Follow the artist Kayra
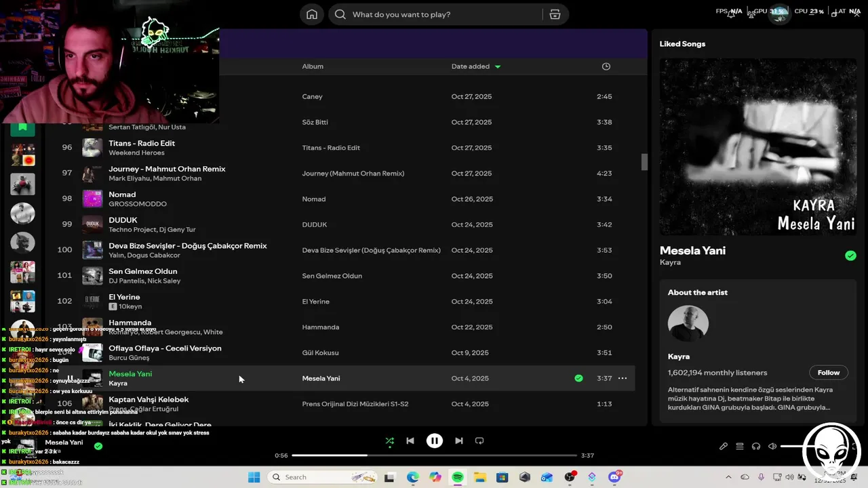The height and width of the screenshot is (488, 868). click(x=828, y=372)
